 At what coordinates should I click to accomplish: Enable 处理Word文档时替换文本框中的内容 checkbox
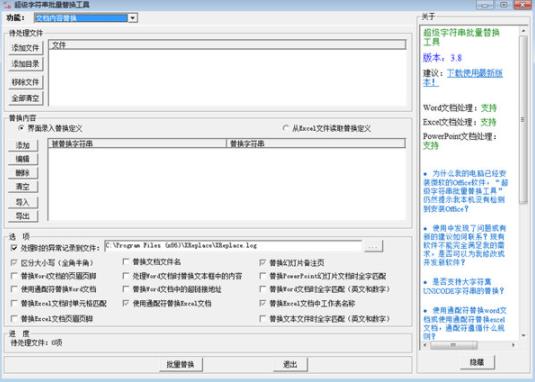click(x=126, y=276)
